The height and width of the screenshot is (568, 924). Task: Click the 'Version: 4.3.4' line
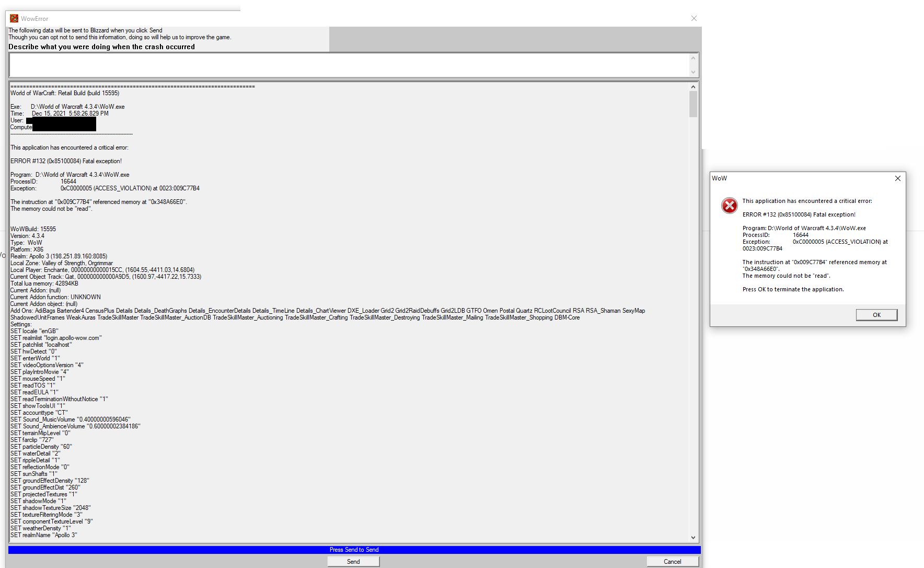pos(27,236)
